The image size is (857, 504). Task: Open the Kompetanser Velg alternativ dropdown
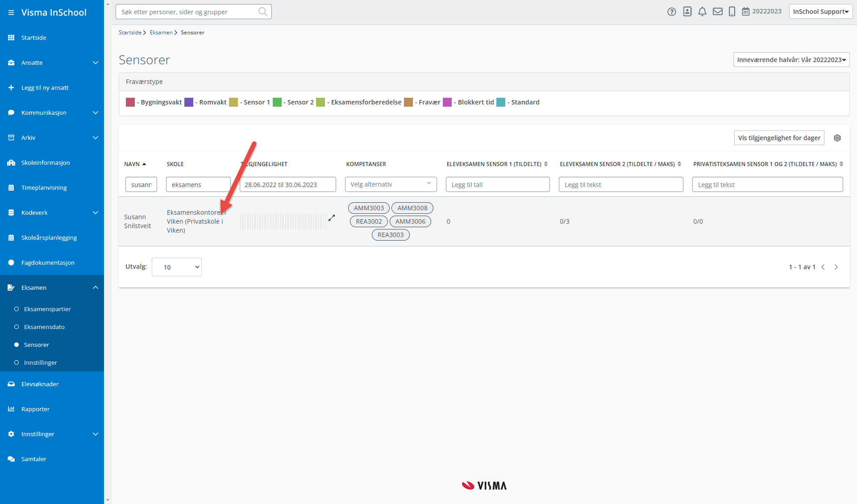coord(391,184)
